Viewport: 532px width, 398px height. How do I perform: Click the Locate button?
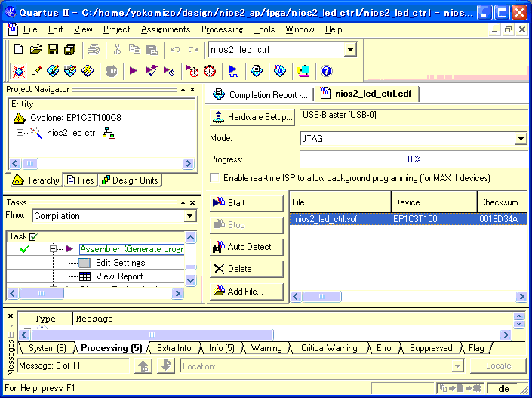pos(498,366)
